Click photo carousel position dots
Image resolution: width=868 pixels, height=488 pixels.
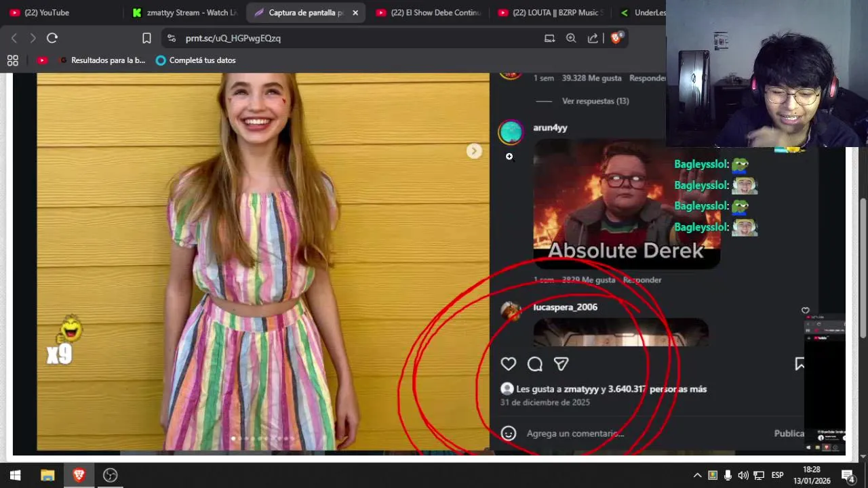point(263,439)
